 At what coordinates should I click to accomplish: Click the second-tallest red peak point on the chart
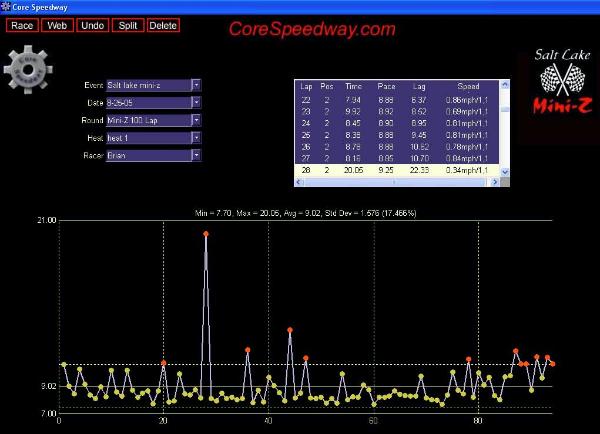290,330
